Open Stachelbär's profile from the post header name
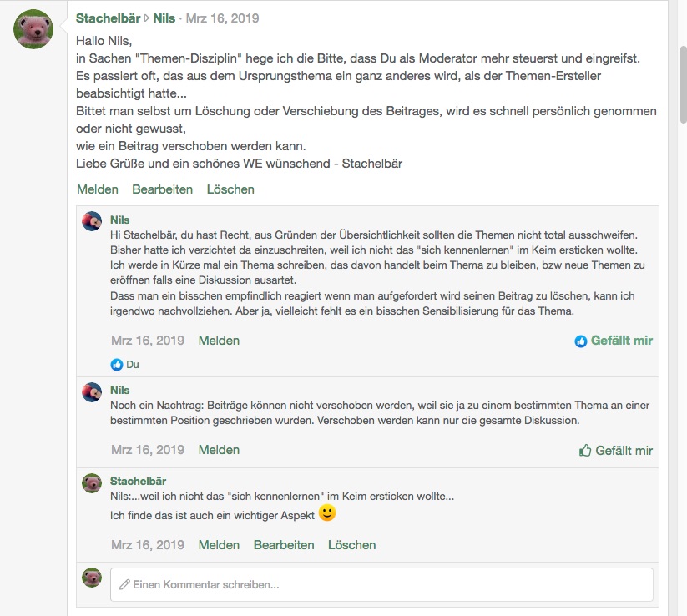 click(x=108, y=18)
